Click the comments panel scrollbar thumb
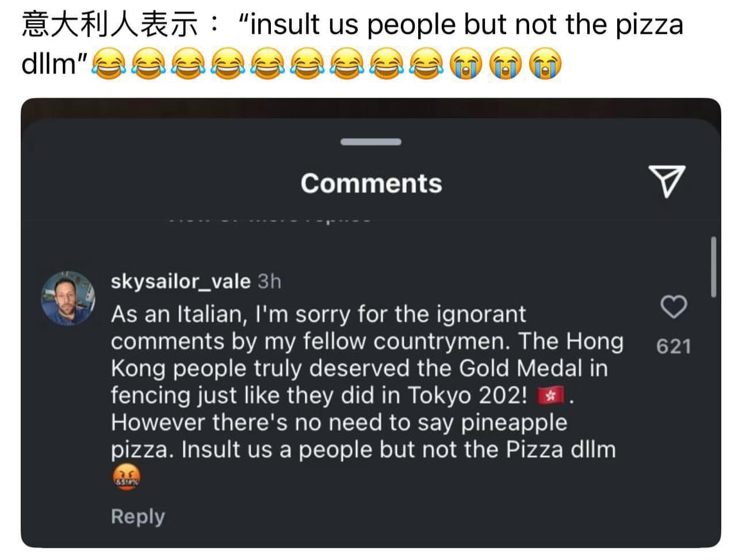 point(713,267)
